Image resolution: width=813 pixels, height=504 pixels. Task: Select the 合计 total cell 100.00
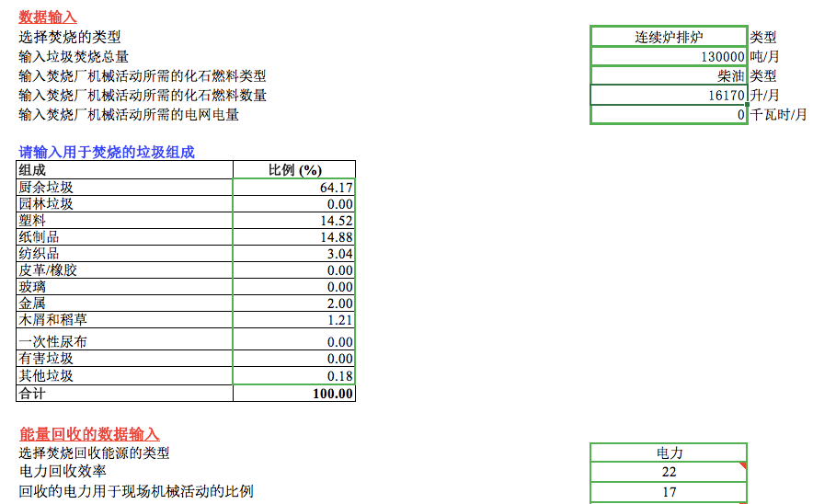click(294, 394)
